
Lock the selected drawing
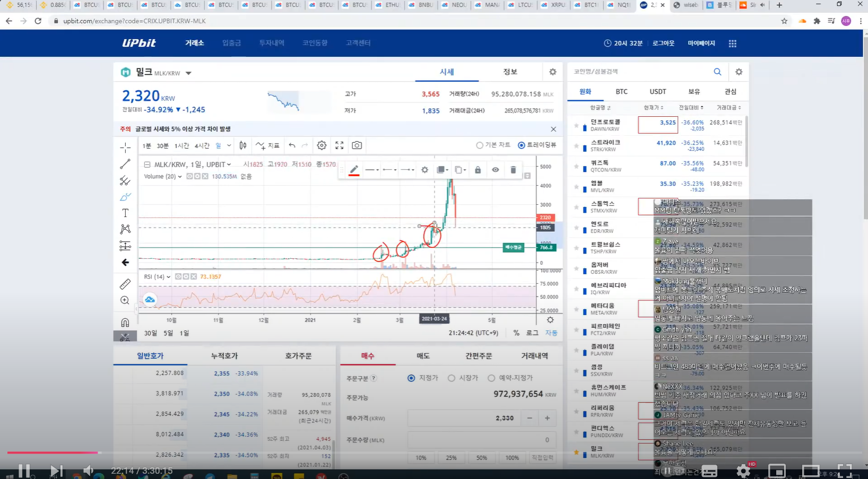click(478, 170)
